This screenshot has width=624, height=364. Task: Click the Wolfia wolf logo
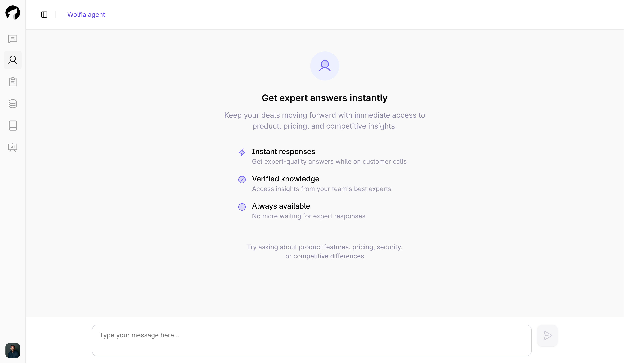pos(13,12)
